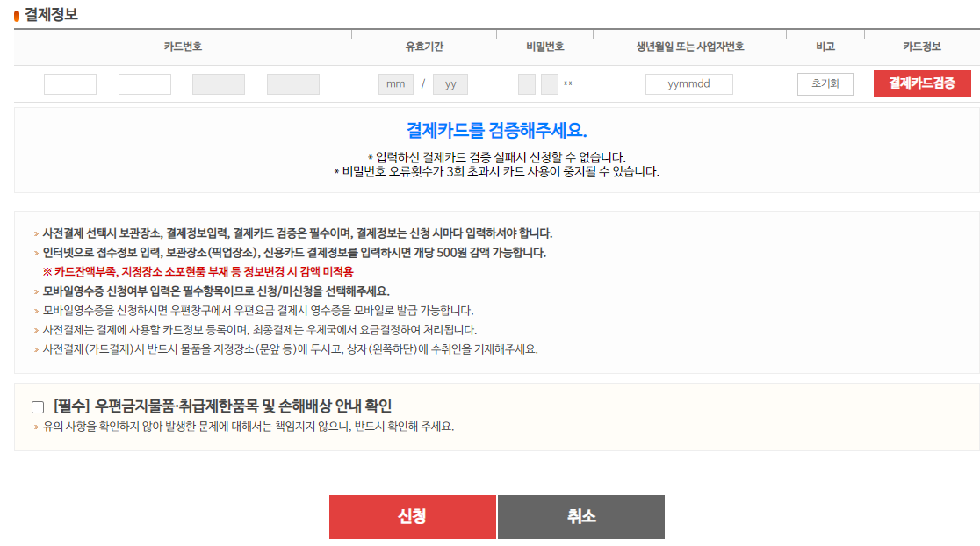Screen dimensions: 980x546
Task: Click the mm expiration month field
Action: (x=395, y=83)
